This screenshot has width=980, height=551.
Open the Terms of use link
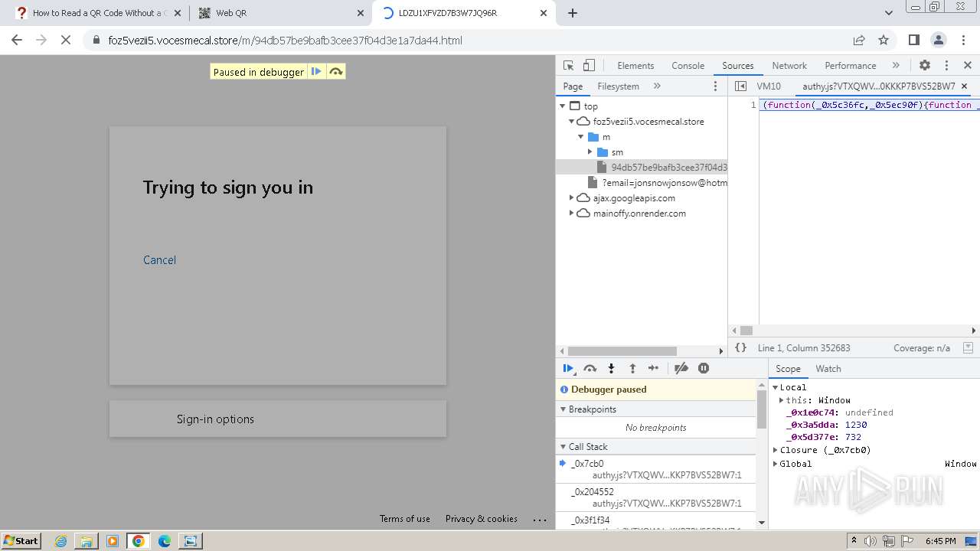[x=405, y=519]
